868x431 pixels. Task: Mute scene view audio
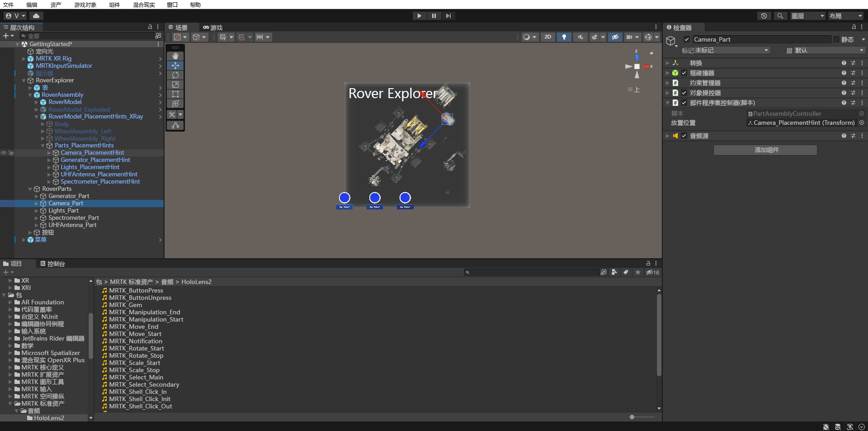pyautogui.click(x=580, y=37)
